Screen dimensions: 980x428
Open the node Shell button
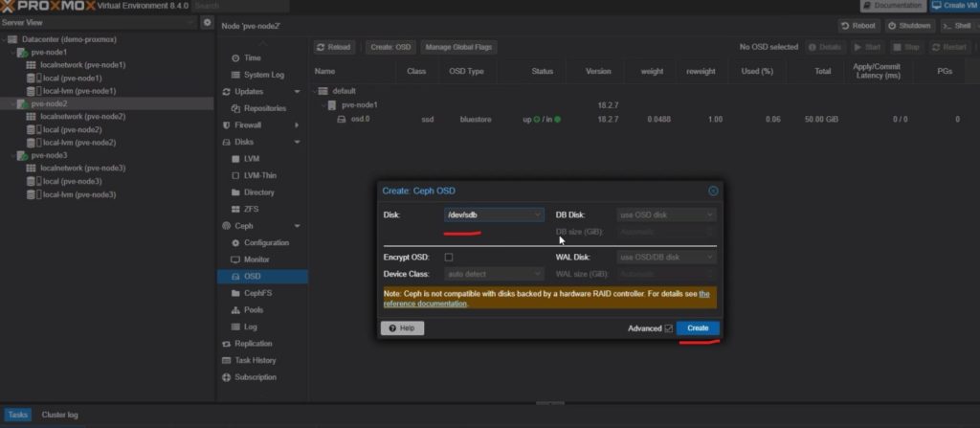click(x=958, y=26)
